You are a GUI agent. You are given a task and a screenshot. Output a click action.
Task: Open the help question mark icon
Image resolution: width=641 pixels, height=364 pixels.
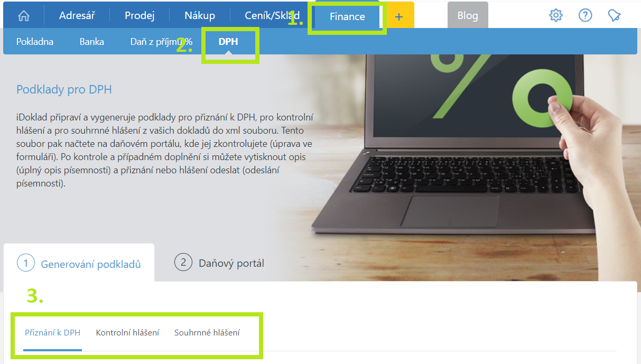(x=585, y=15)
